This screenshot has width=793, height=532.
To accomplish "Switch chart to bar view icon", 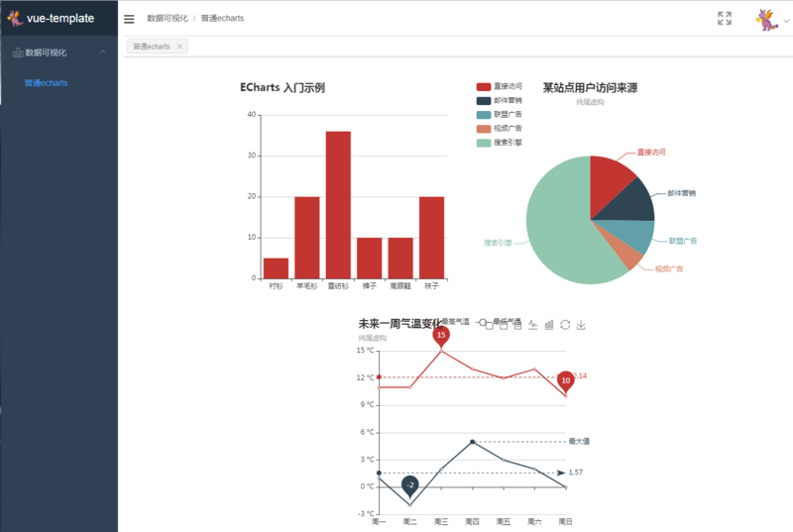I will (549, 325).
